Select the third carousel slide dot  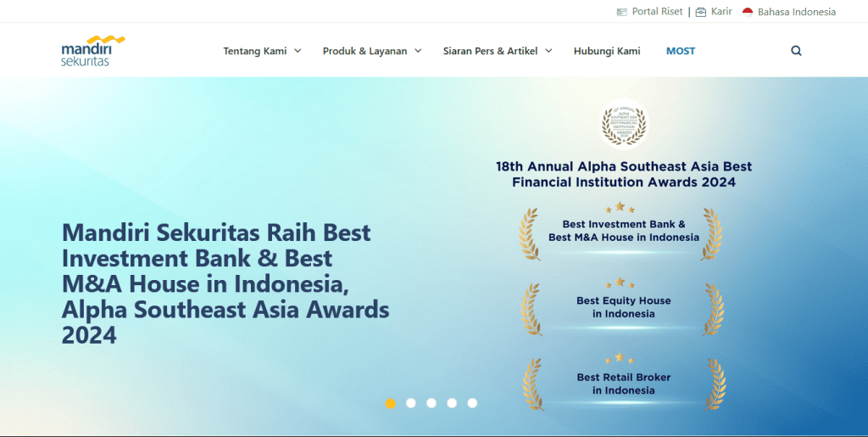431,403
